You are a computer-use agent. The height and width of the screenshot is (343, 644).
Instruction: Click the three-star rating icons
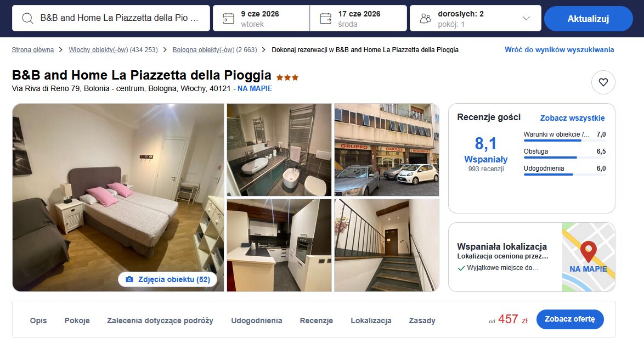287,77
